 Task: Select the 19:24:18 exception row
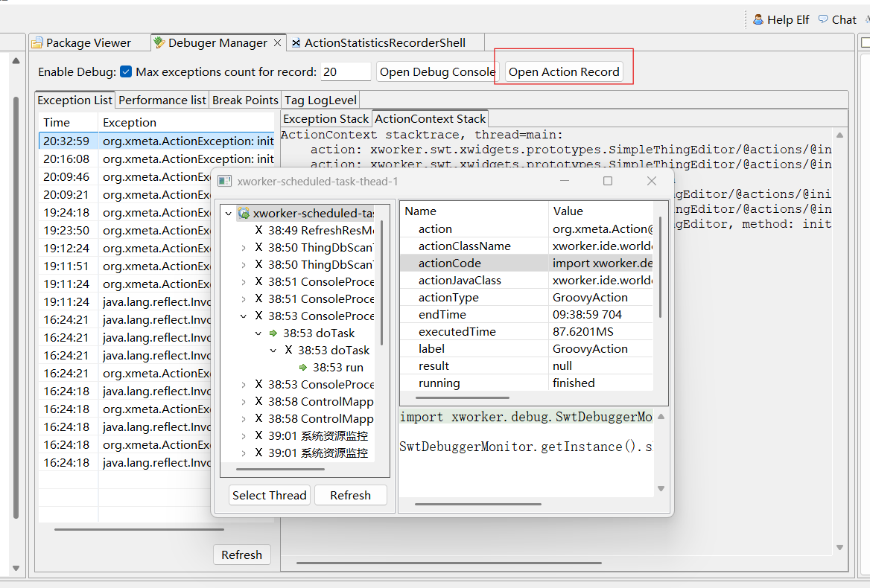pyautogui.click(x=125, y=212)
